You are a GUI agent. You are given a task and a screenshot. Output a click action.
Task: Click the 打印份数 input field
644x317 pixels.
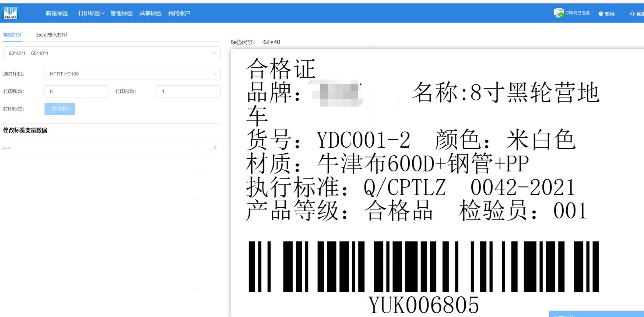click(188, 91)
